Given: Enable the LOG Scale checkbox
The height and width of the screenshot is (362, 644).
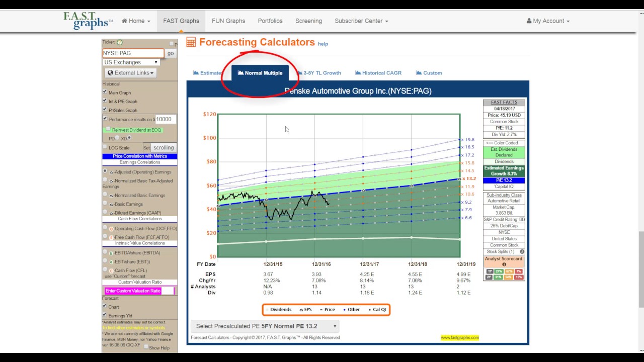Looking at the screenshot, I should point(105,147).
